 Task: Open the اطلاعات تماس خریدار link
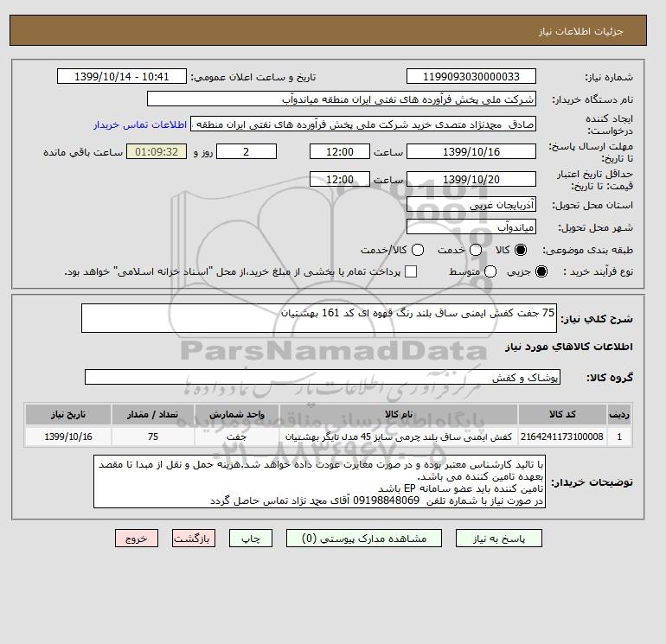click(140, 124)
